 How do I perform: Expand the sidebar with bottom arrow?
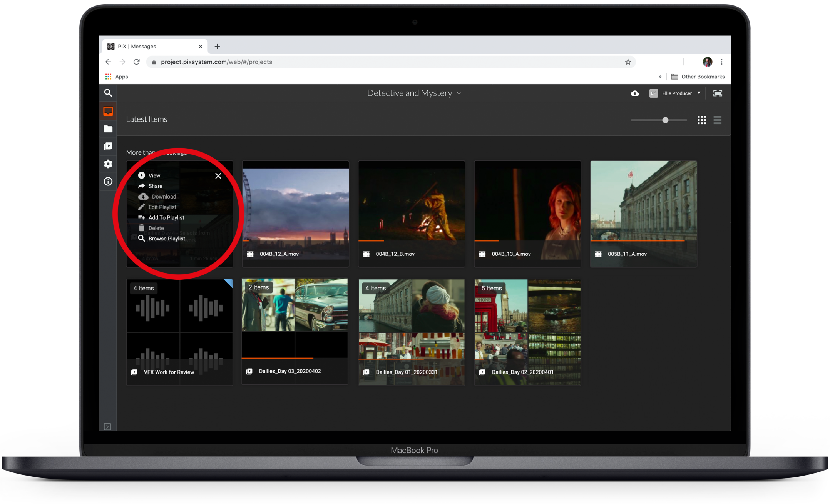[x=107, y=426]
